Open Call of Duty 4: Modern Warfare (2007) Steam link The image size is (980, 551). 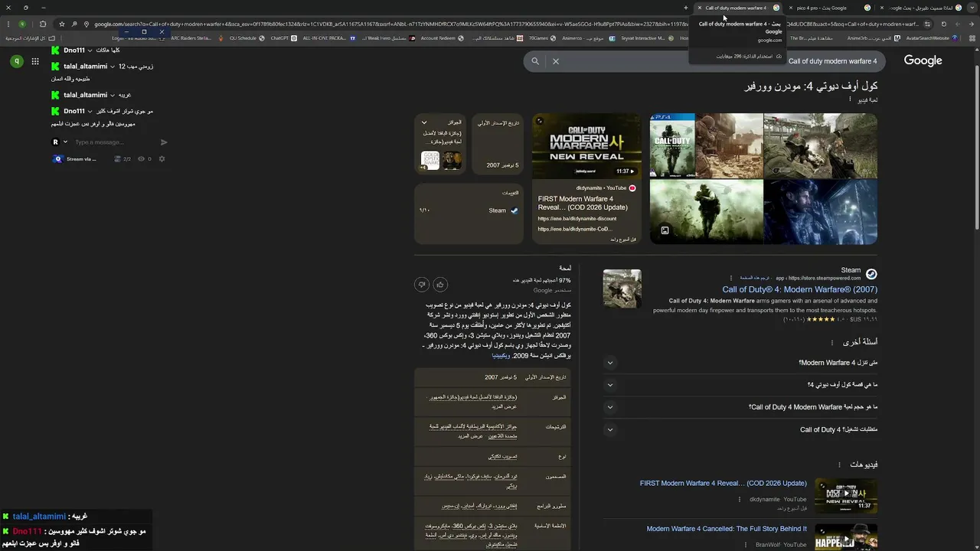click(799, 289)
